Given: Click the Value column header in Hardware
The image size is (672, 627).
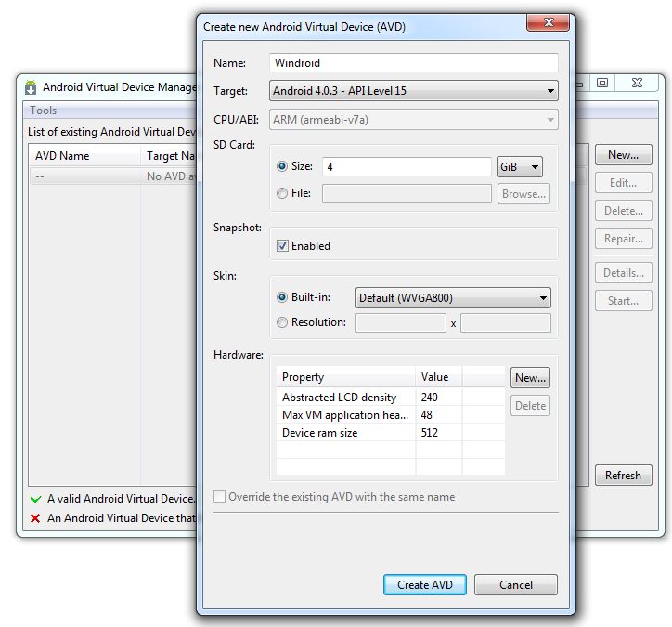Looking at the screenshot, I should tap(438, 377).
